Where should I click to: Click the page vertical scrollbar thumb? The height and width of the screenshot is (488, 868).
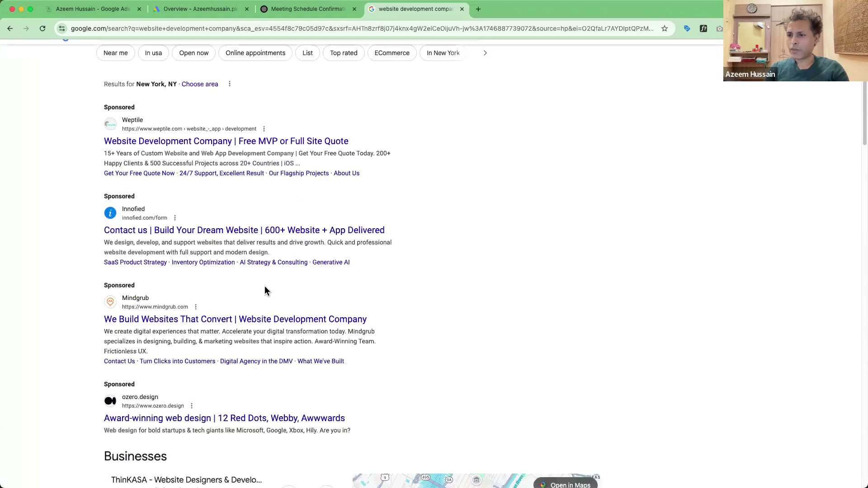tap(865, 113)
